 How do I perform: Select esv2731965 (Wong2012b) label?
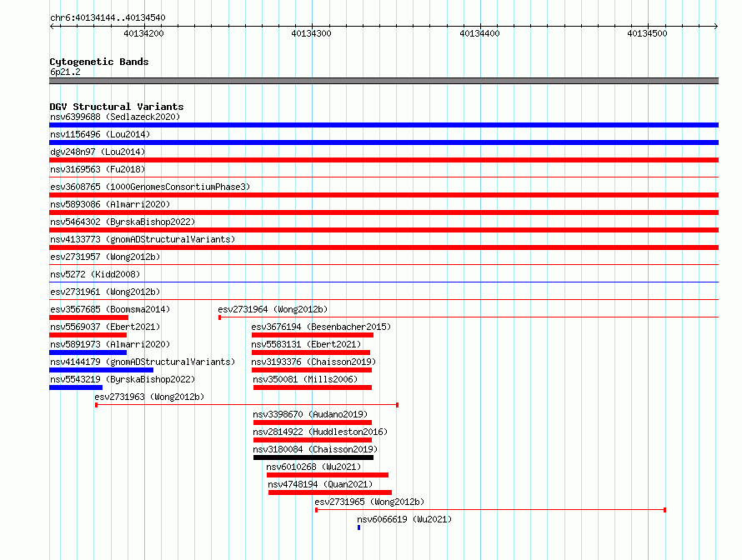(x=369, y=502)
